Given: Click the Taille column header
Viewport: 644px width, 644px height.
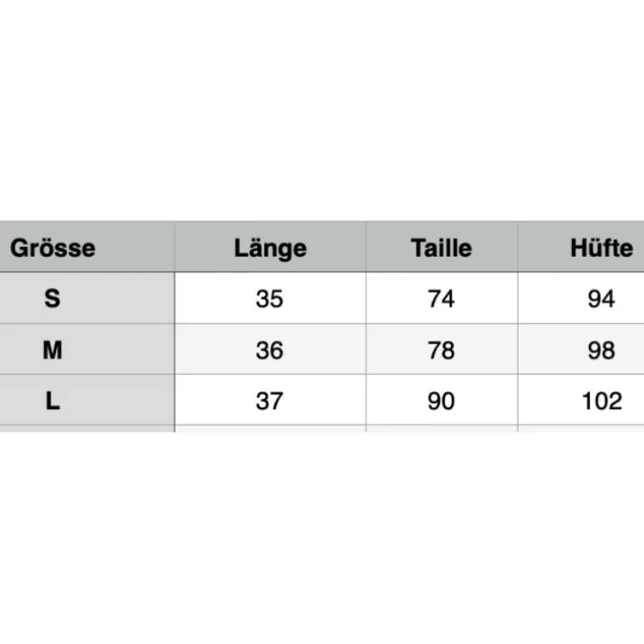Looking at the screenshot, I should (x=442, y=248).
